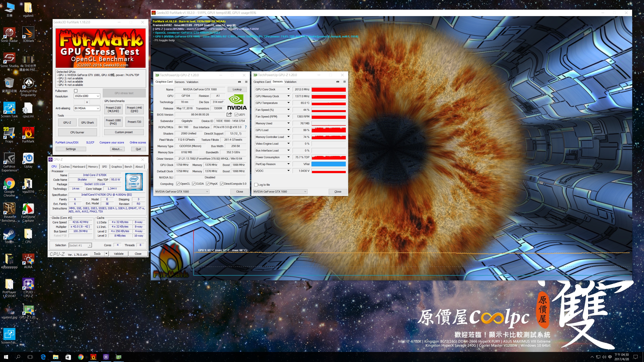Open the AURA desktop icon
The height and width of the screenshot is (362, 644).
[28, 261]
